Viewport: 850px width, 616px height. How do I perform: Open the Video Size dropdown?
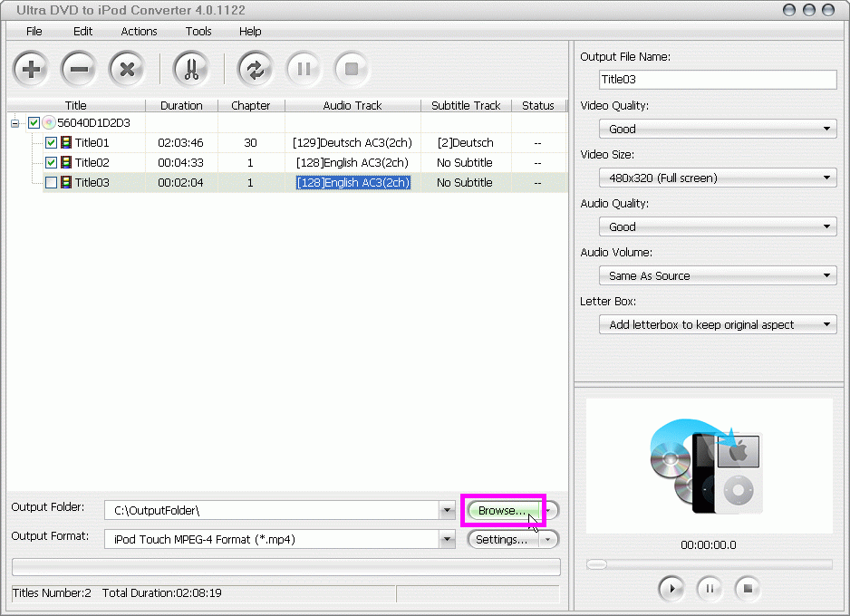tap(718, 178)
